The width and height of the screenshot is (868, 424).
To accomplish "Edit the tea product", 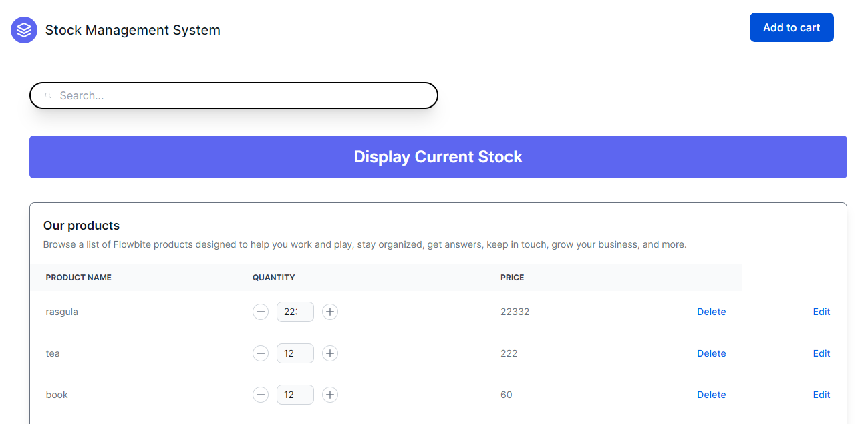I will (821, 353).
